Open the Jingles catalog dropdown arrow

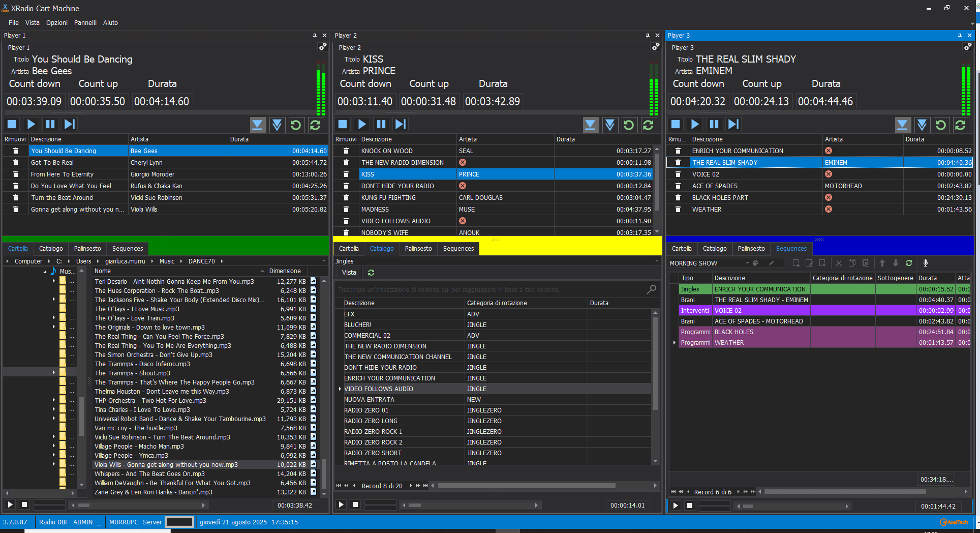click(656, 261)
